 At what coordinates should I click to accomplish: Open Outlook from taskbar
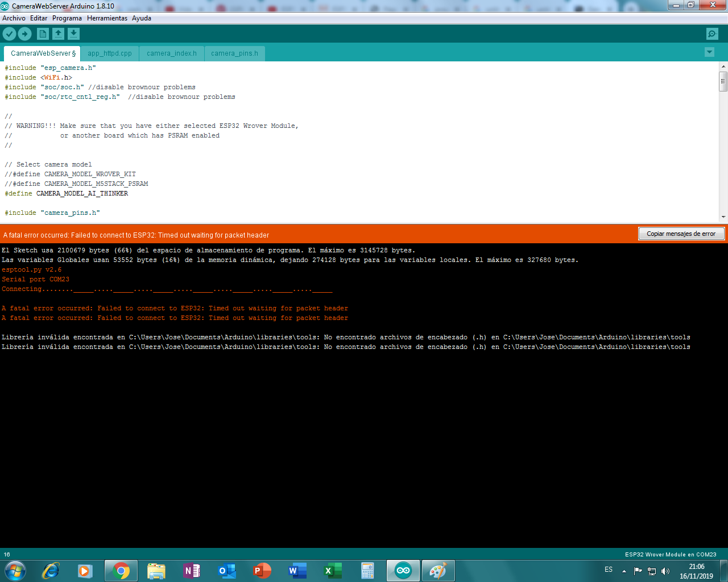(x=227, y=571)
